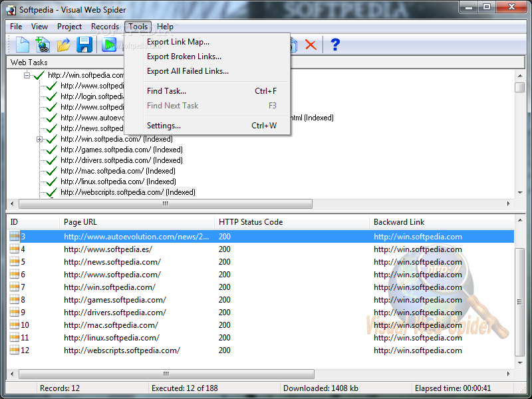Click Web Tasks horizontal scrollbar left arrow
The image size is (532, 399).
point(12,203)
